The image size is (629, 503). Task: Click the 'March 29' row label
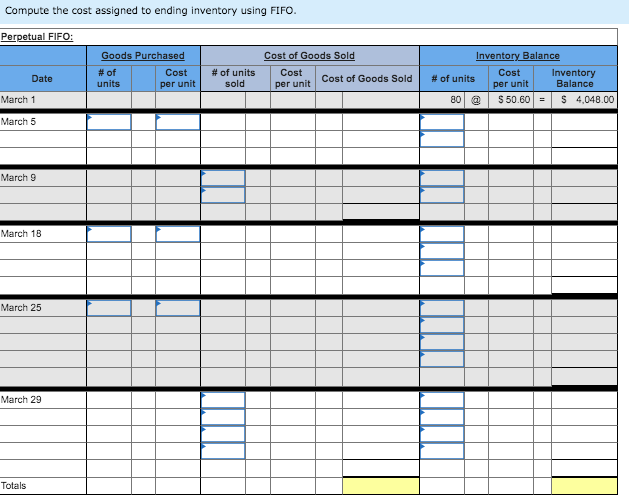tap(21, 400)
